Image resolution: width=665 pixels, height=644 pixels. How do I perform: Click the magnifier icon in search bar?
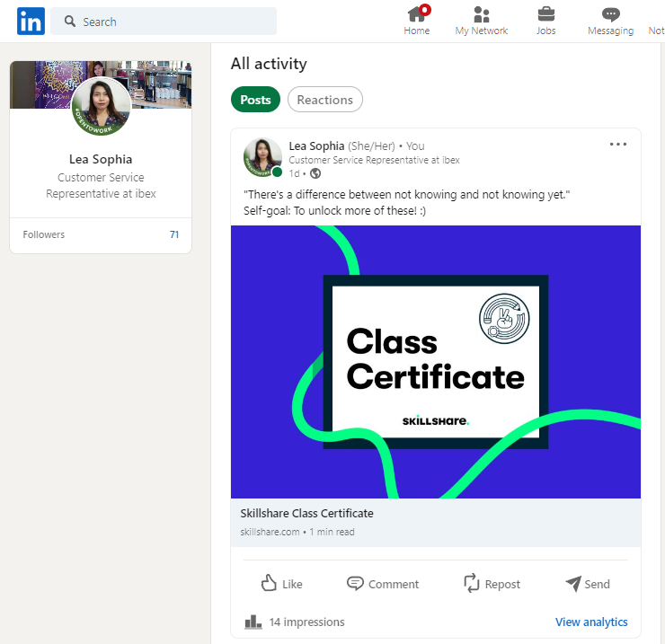70,22
